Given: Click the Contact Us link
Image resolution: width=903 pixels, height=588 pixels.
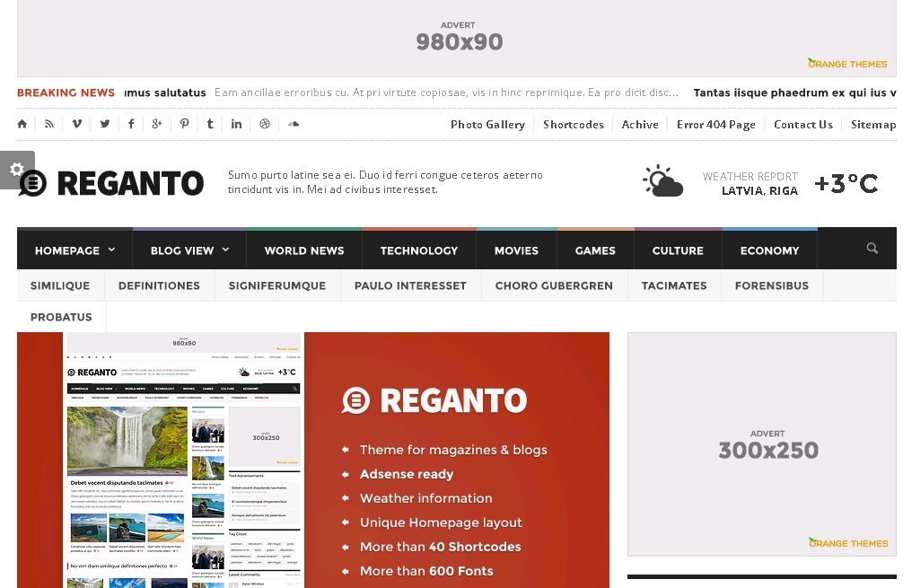Looking at the screenshot, I should pyautogui.click(x=802, y=125).
